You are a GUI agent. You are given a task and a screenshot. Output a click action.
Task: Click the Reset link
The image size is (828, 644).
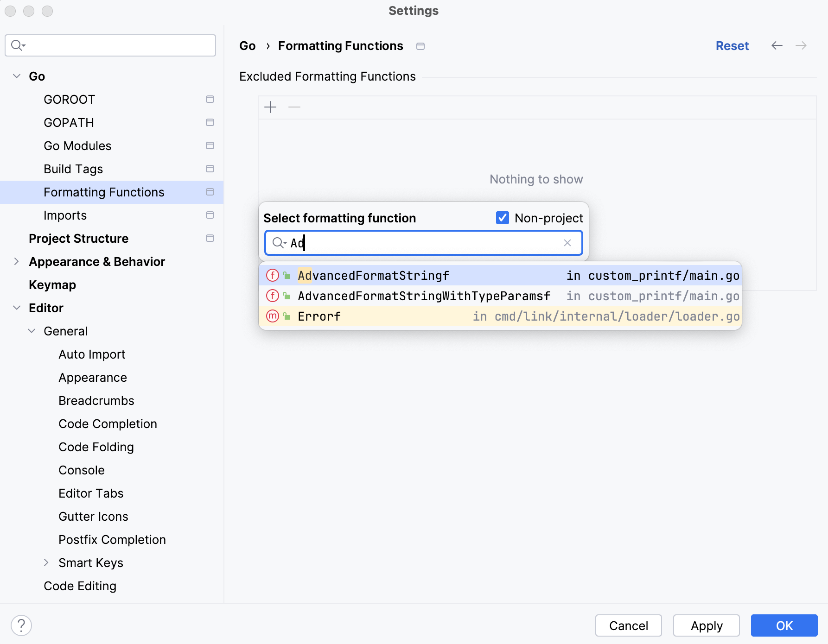(732, 46)
